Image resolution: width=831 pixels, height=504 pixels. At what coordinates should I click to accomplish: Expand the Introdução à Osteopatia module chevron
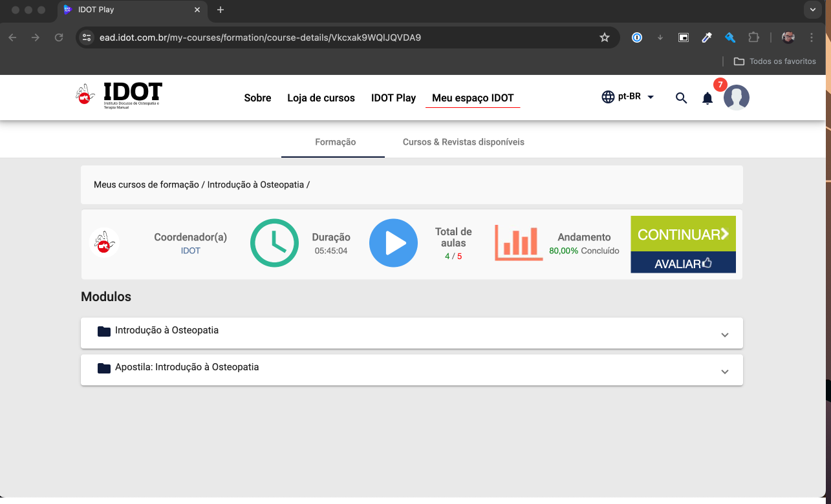pyautogui.click(x=725, y=335)
